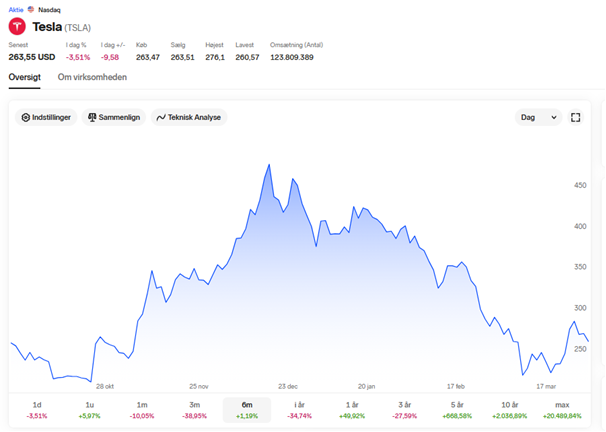The width and height of the screenshot is (606, 432).
Task: Click the 17 mar date axis label
Action: pos(546,386)
